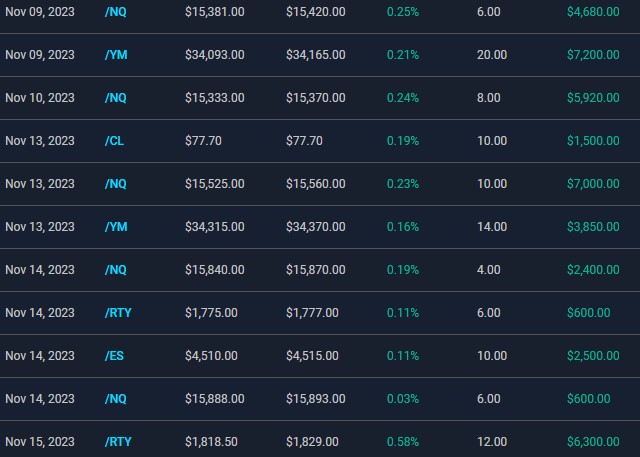The width and height of the screenshot is (640, 457).
Task: Click the /NQ ticker on Nov 10
Action: (x=116, y=98)
